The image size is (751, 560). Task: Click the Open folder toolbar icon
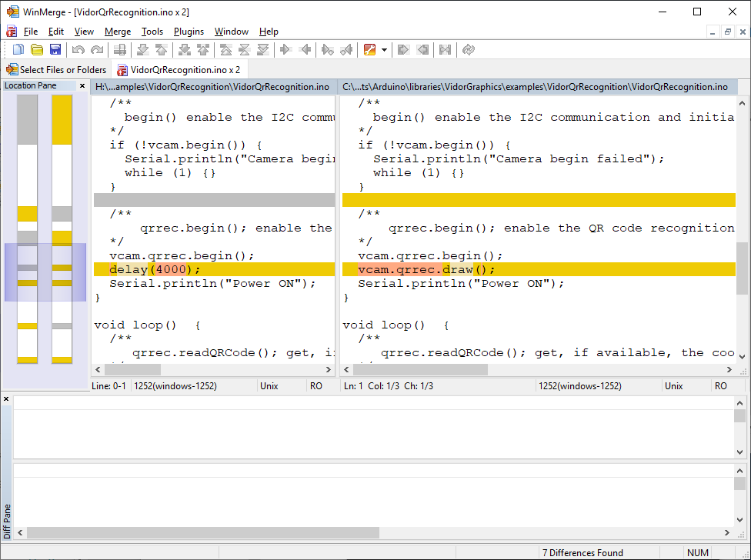point(36,50)
